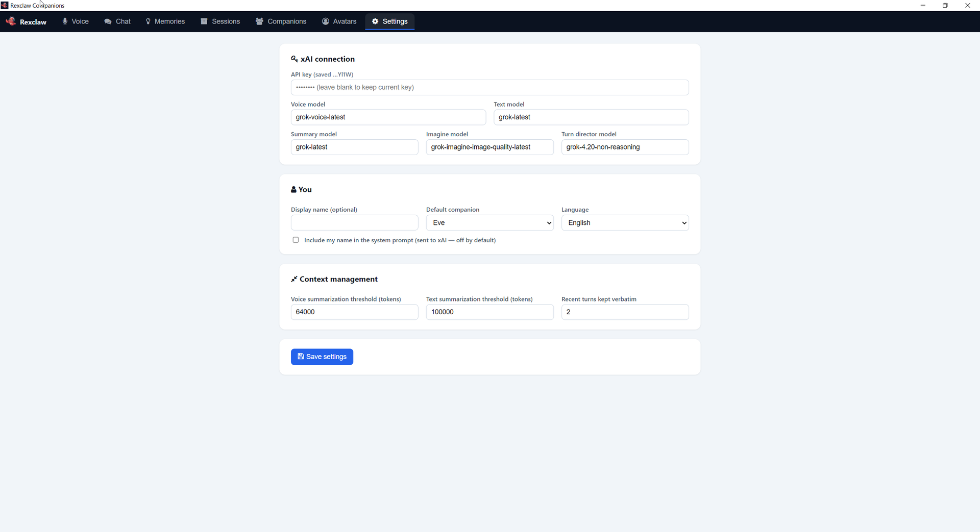Click the Voice summarization threshold field

[x=354, y=312]
